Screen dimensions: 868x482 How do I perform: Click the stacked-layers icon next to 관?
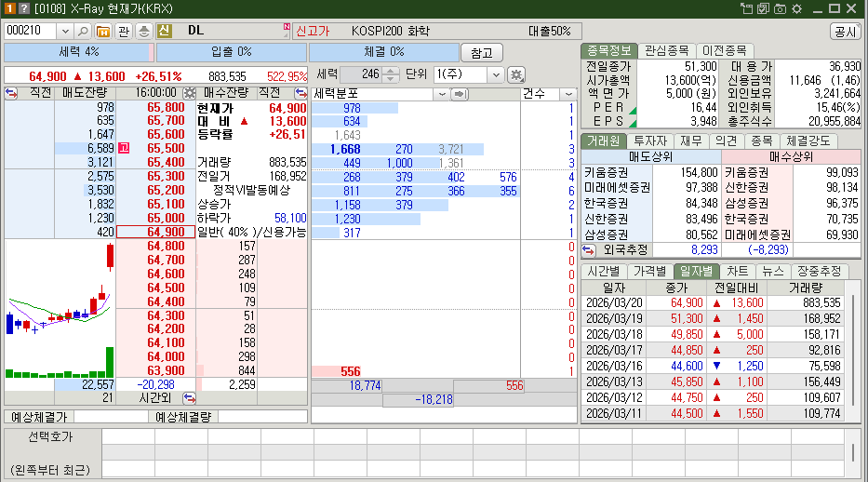[x=144, y=31]
